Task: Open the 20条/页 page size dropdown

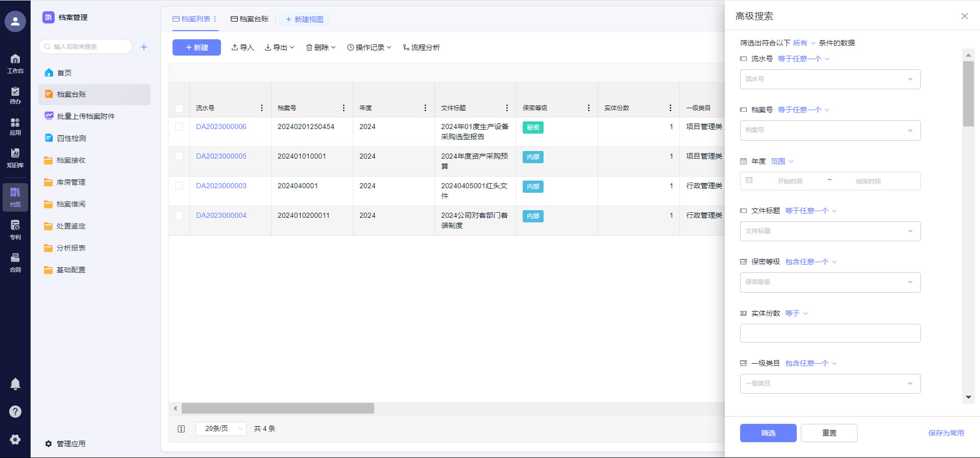Action: point(220,429)
